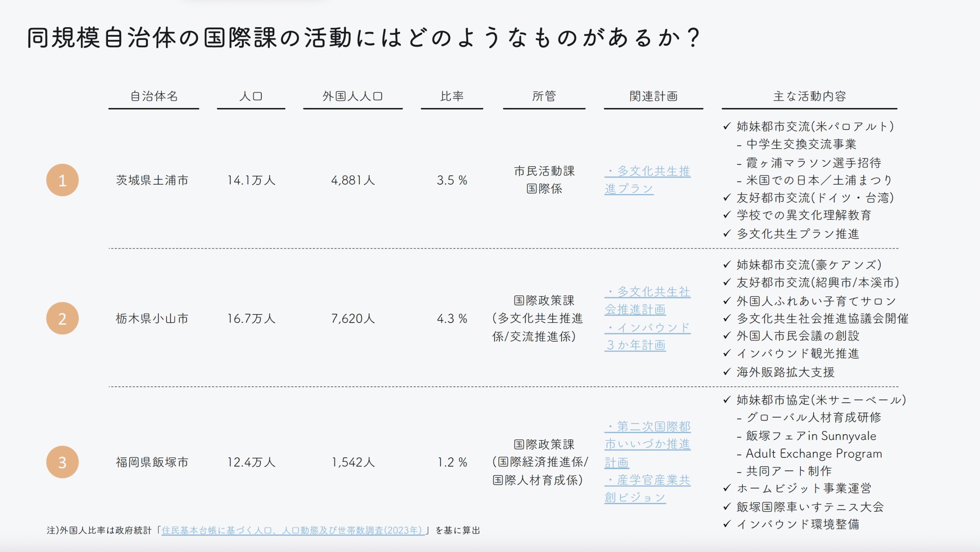Open the 住民基本台帳 2023年 statistics link
Image resolution: width=980 pixels, height=552 pixels.
click(293, 530)
